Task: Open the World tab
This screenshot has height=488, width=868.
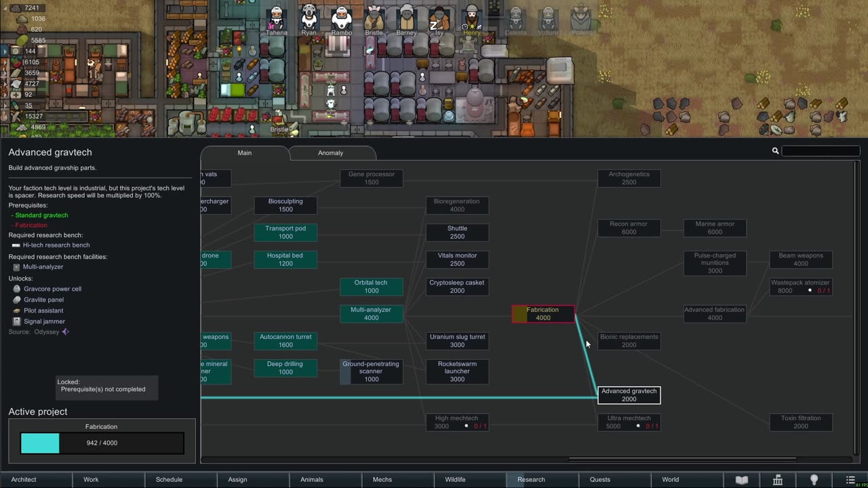Action: pos(687,480)
